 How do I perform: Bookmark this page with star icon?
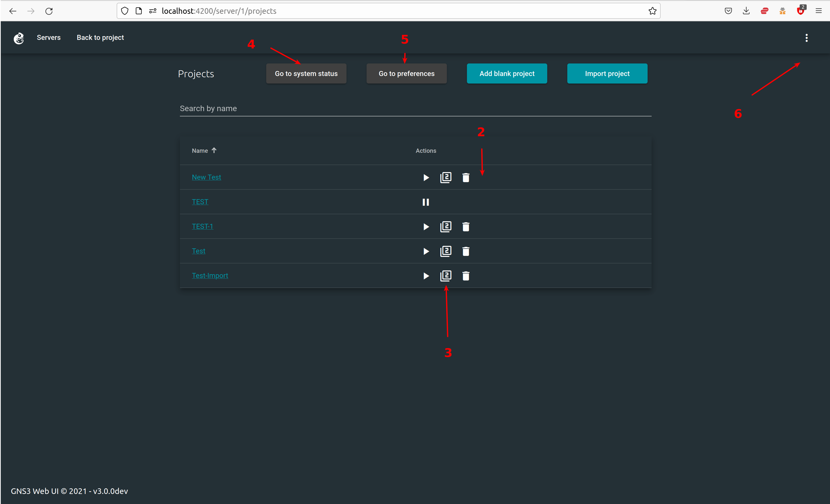point(652,11)
